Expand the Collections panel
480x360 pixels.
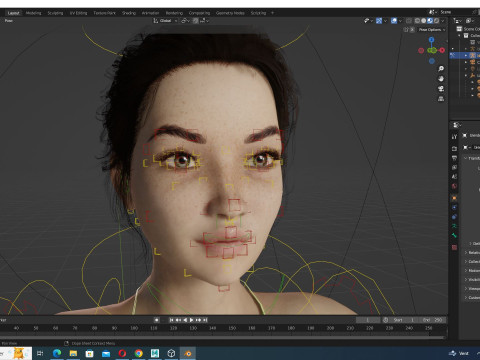coord(472,261)
